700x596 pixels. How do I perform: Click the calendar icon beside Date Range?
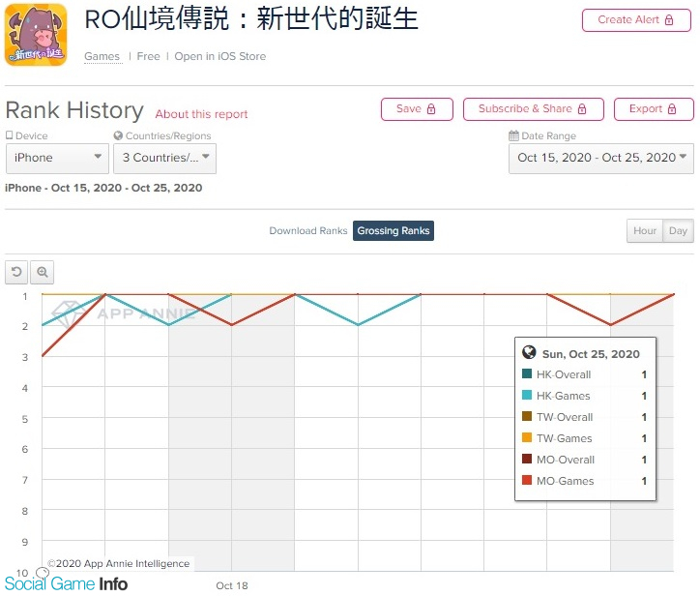pos(513,135)
